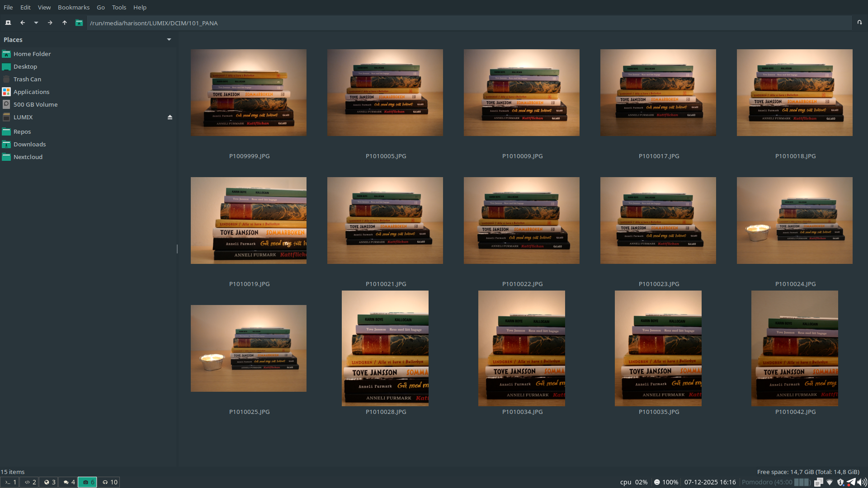Image resolution: width=868 pixels, height=488 pixels.
Task: Switch to workspace 2 code
Action: click(x=29, y=482)
